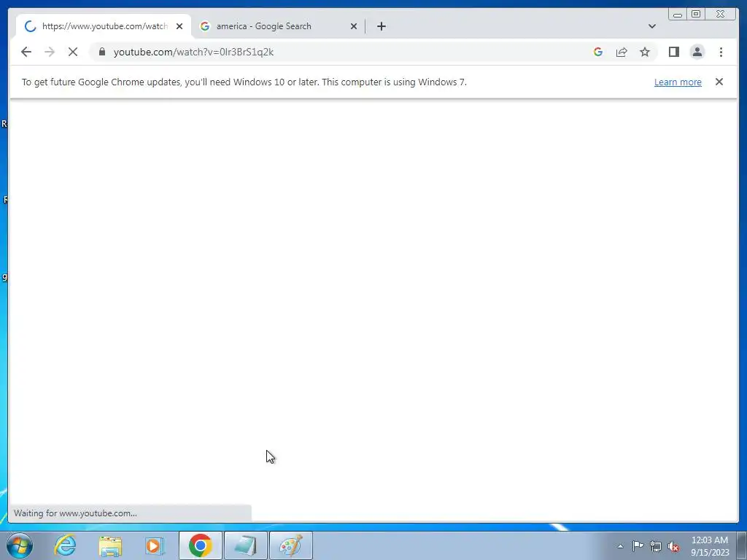The width and height of the screenshot is (747, 560).
Task: Open the Windows Start menu
Action: pyautogui.click(x=20, y=545)
